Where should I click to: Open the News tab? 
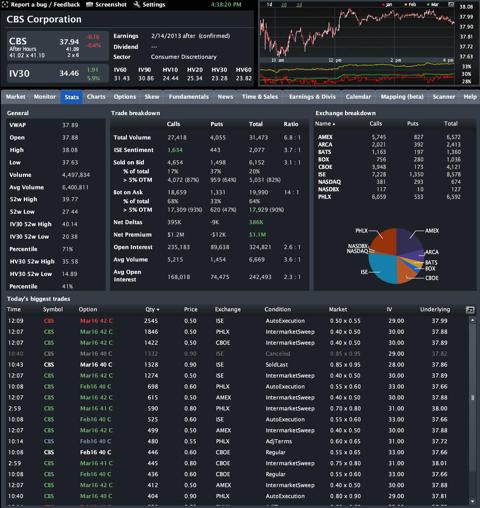pos(225,97)
